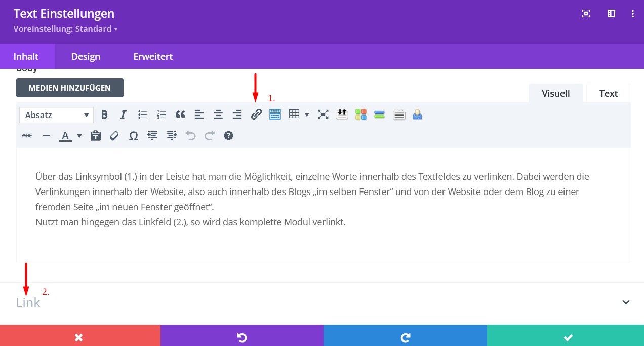Screen dimensions: 644x346
Task: Toggle fullscreen modal icon in header
Action: pos(586,14)
